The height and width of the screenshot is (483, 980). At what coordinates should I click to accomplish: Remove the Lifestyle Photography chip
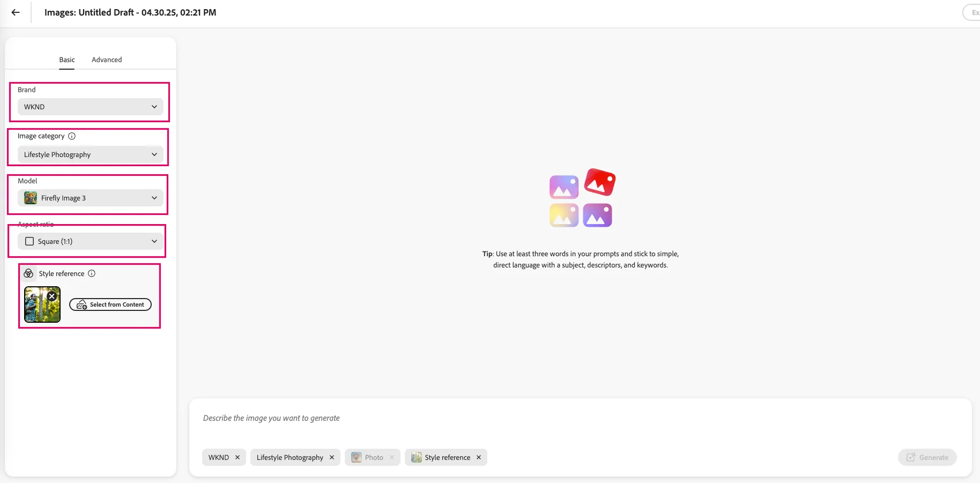tap(332, 457)
